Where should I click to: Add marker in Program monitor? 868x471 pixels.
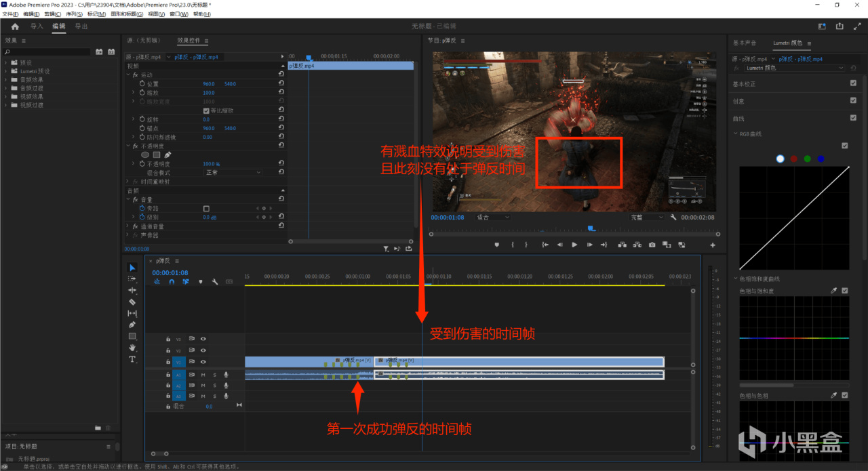click(496, 245)
